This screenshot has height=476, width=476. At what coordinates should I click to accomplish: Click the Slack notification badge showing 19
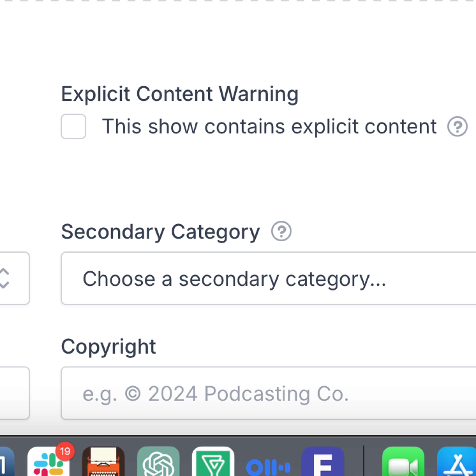[65, 451]
